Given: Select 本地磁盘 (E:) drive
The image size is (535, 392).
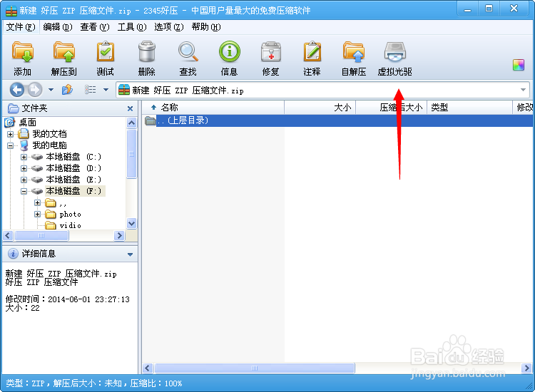Looking at the screenshot, I should pyautogui.click(x=73, y=180).
